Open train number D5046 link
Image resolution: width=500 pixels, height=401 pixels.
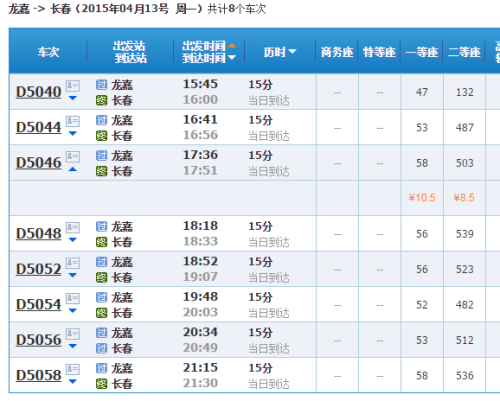(x=39, y=163)
